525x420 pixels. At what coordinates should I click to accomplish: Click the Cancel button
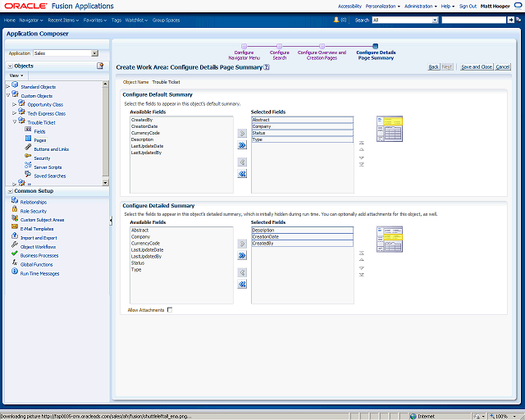(503, 67)
